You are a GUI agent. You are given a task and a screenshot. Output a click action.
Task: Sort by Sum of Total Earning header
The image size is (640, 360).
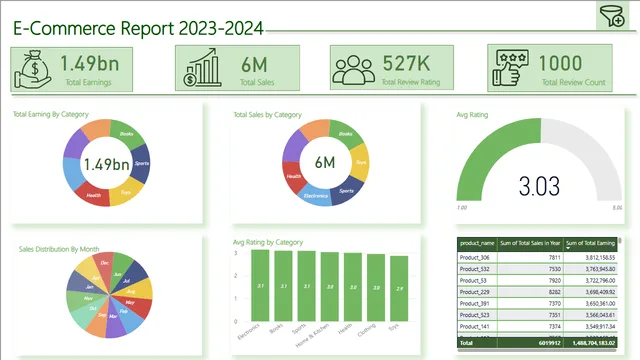coord(590,243)
